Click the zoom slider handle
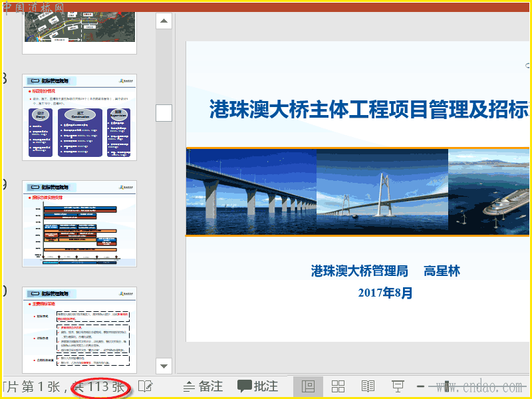532x399 pixels. pos(447,386)
